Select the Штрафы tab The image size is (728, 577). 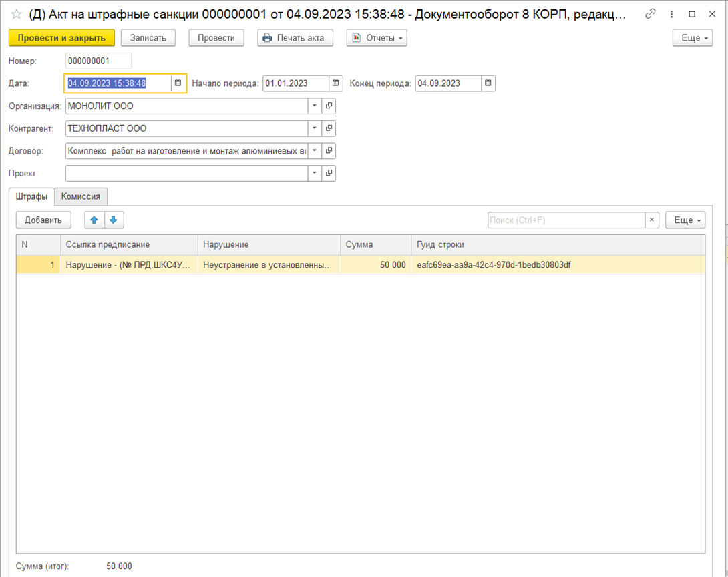pos(31,197)
